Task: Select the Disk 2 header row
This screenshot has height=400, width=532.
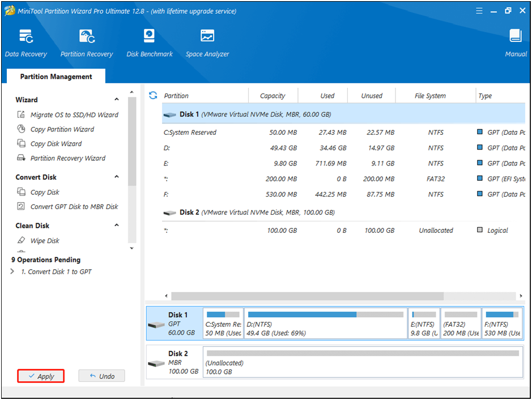Action: [x=343, y=212]
